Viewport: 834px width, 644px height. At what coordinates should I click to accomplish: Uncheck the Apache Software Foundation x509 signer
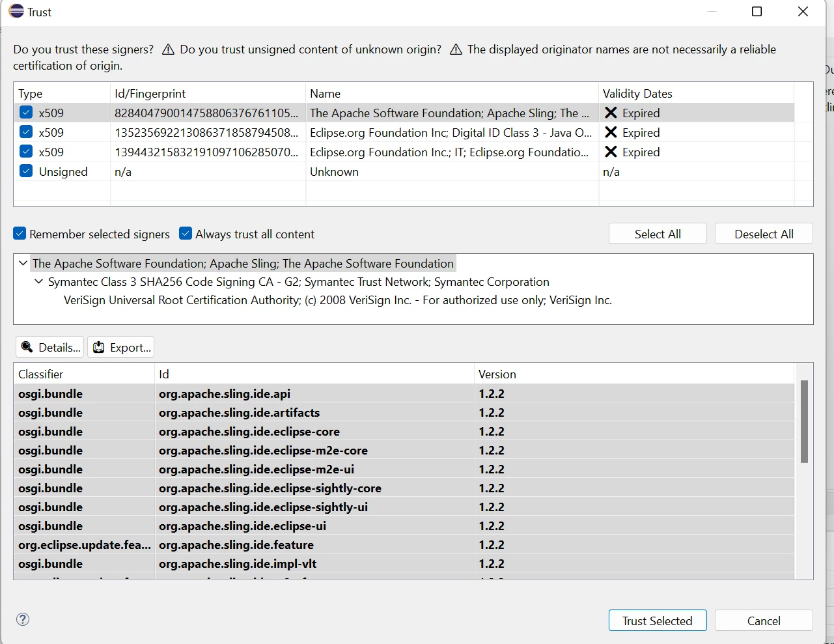(26, 113)
